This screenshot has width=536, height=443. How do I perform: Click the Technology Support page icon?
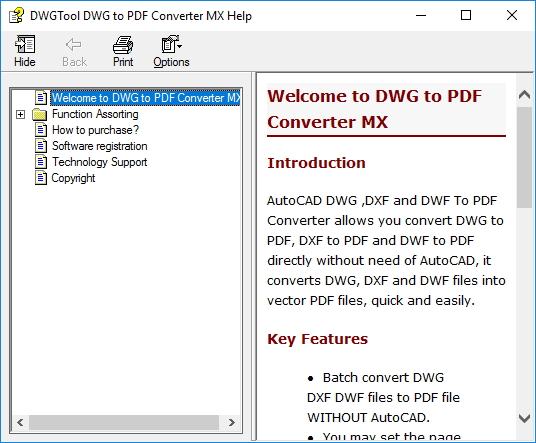pos(41,162)
